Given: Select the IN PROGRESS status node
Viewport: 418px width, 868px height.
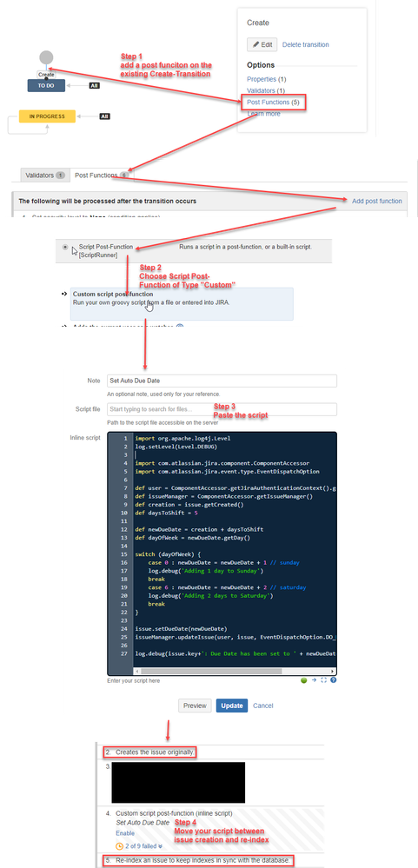Looking at the screenshot, I should click(47, 116).
